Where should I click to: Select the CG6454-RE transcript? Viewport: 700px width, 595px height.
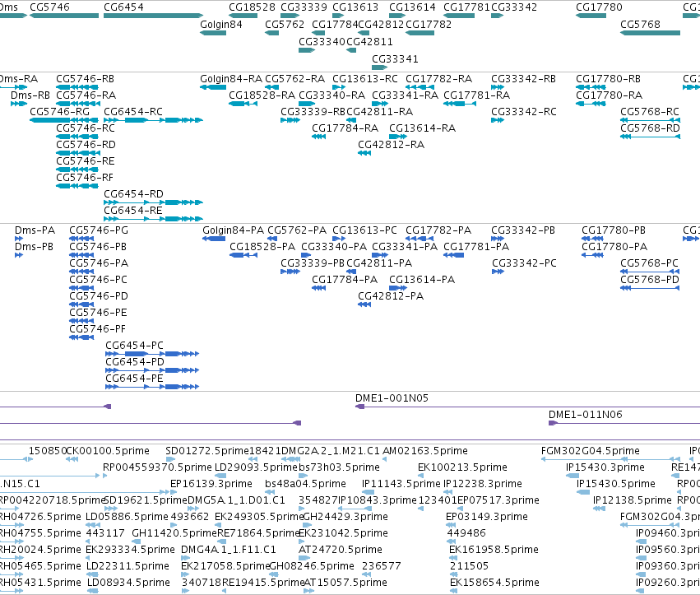pyautogui.click(x=153, y=219)
